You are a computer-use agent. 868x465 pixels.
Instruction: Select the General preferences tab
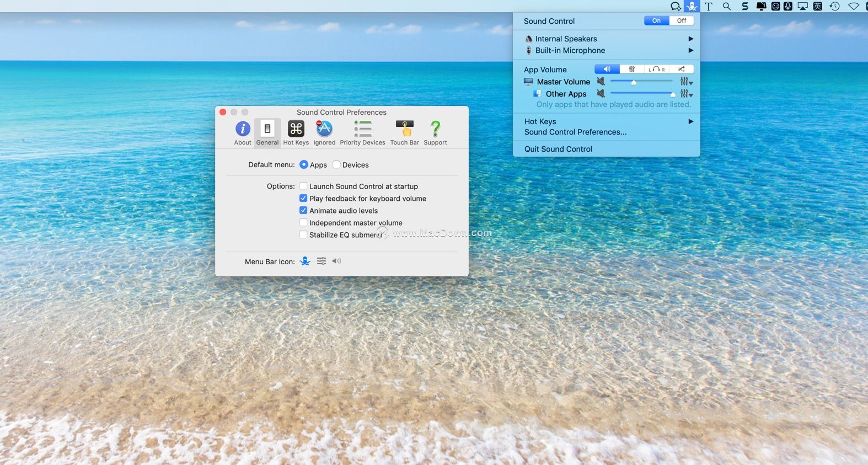pos(267,133)
